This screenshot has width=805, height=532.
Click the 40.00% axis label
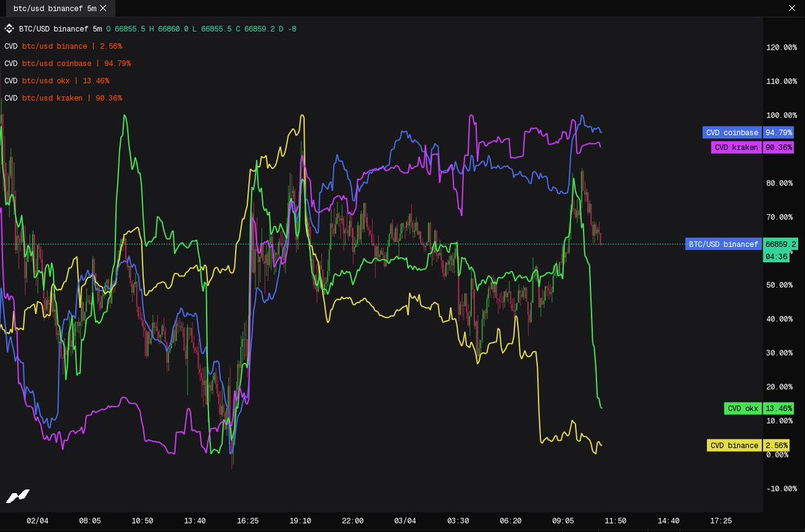click(781, 319)
